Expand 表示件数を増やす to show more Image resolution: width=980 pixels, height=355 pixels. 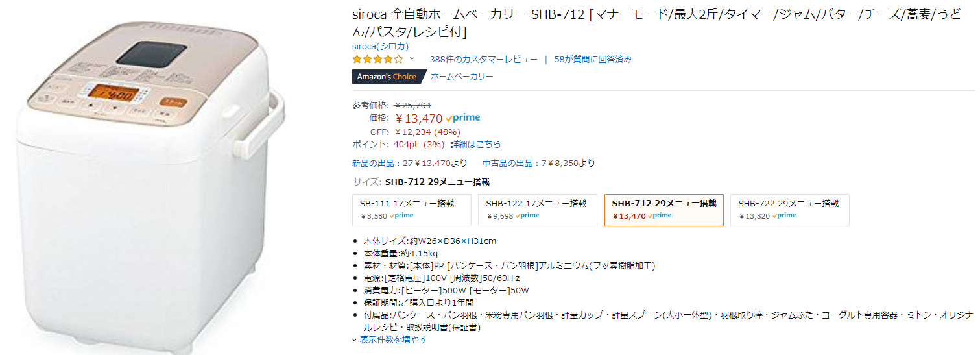[x=393, y=339]
